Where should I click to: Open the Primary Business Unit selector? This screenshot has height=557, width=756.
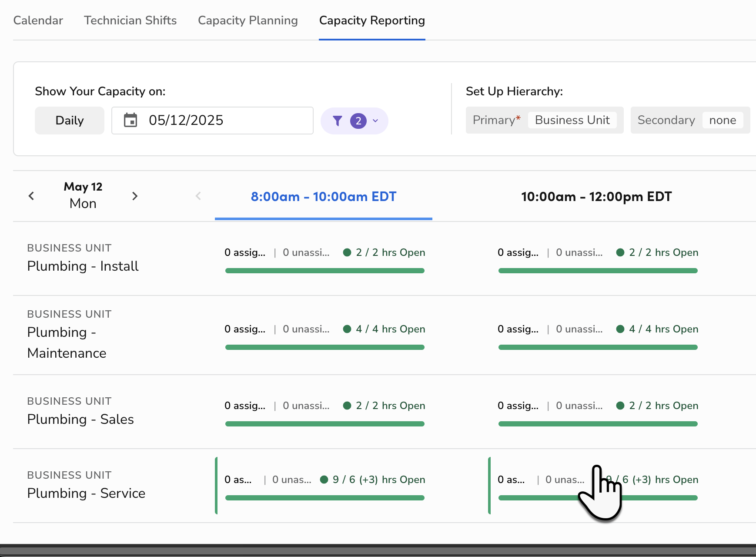[x=572, y=120]
